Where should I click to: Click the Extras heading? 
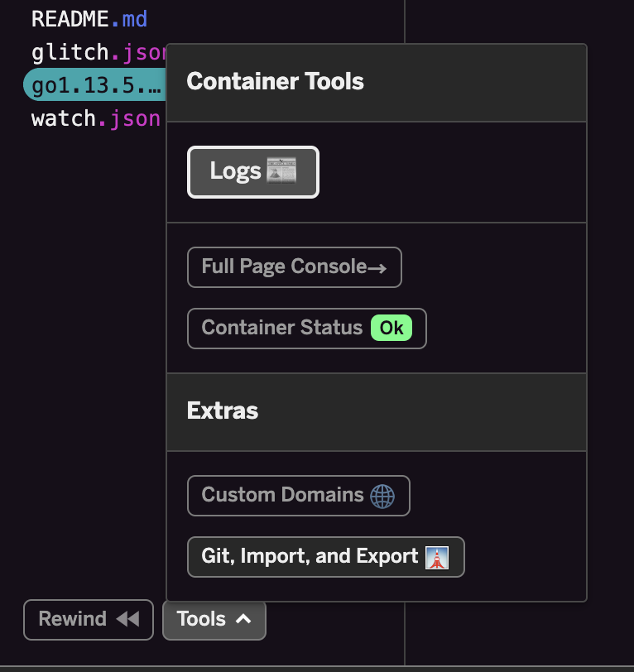[x=223, y=410]
